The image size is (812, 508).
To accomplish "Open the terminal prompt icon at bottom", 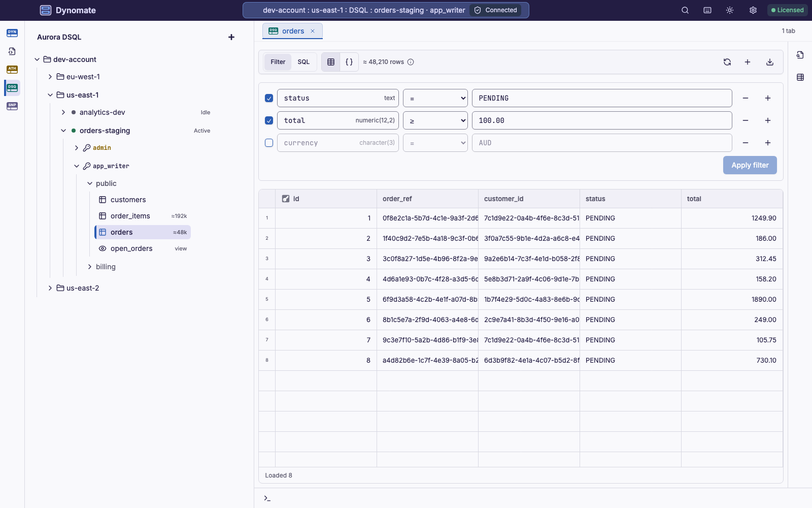I will (x=267, y=498).
